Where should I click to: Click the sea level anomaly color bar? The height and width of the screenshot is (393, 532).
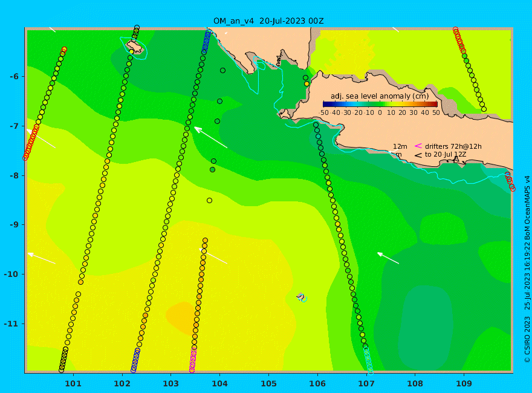pos(380,104)
